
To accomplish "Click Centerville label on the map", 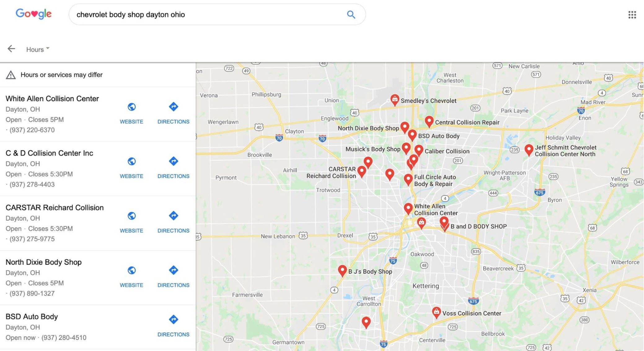I will tap(432, 340).
